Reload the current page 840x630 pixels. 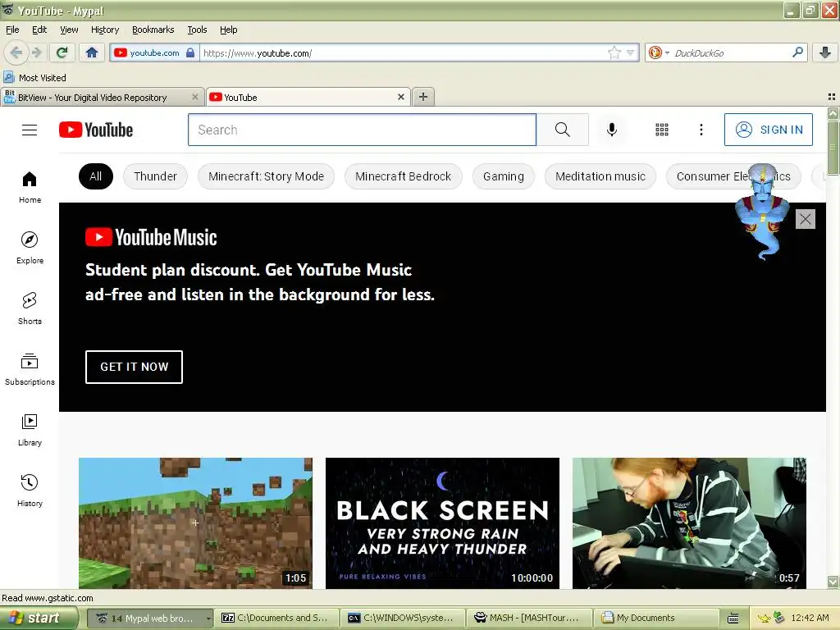tap(62, 52)
